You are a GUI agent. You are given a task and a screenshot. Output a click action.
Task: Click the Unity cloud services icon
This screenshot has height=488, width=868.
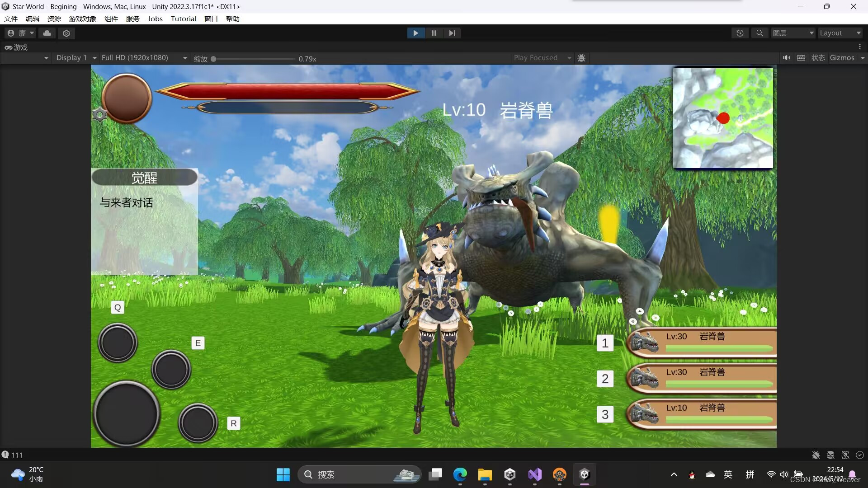[47, 33]
